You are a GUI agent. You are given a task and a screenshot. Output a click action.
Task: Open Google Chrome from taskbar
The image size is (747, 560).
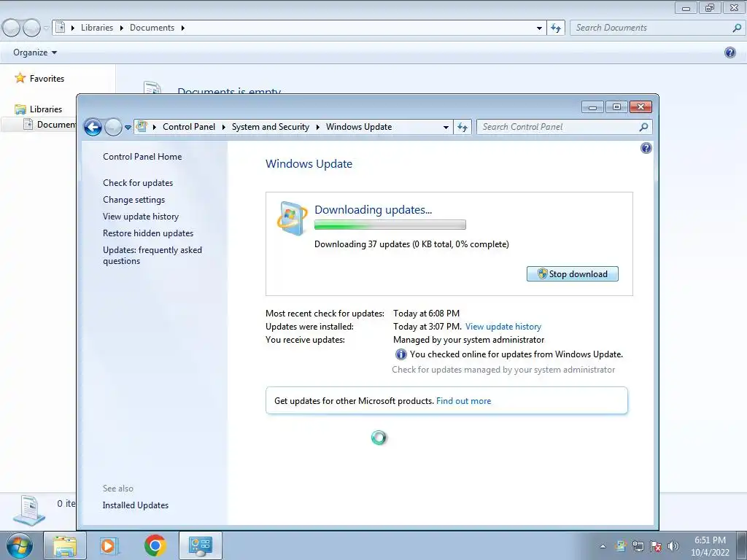tap(155, 545)
